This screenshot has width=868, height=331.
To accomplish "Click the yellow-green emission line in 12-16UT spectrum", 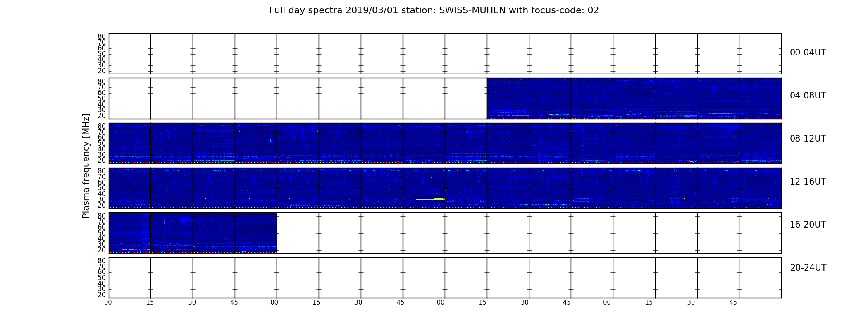I will click(x=430, y=199).
